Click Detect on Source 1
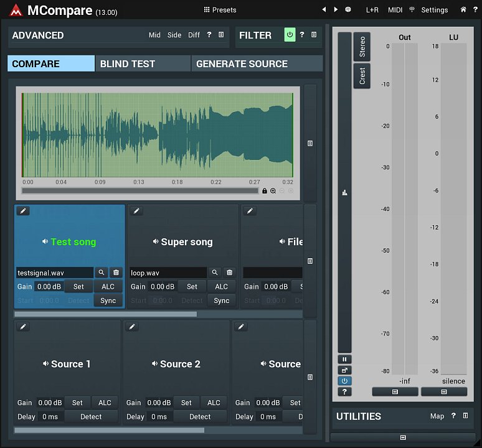This screenshot has width=482, height=448. click(91, 416)
